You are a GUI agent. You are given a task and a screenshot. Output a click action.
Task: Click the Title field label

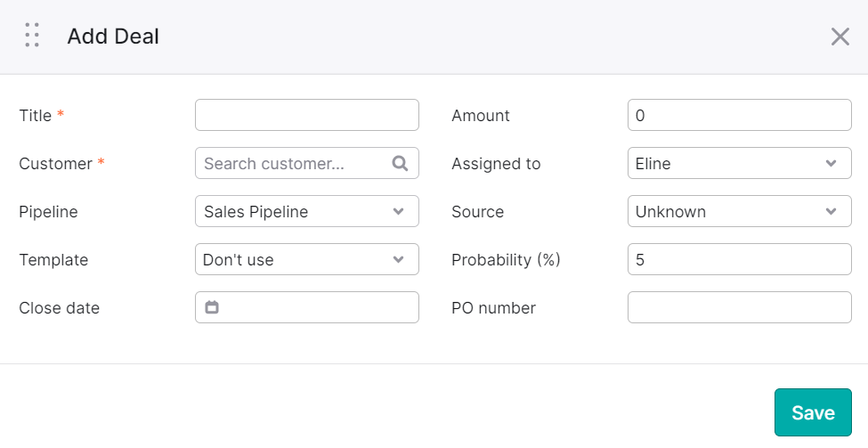coord(36,115)
